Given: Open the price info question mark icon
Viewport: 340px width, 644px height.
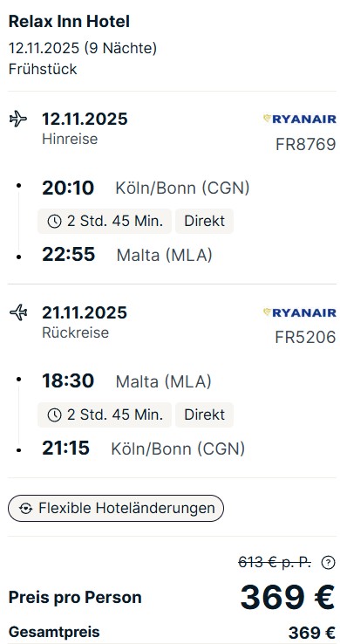Looking at the screenshot, I should tap(328, 563).
